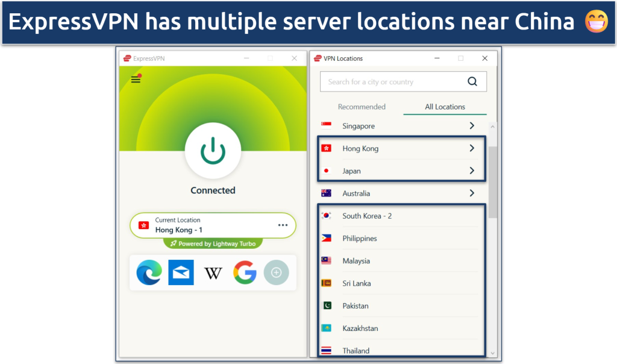Click the magnifying glass search icon
Screen dimensions: 617x364
point(472,81)
